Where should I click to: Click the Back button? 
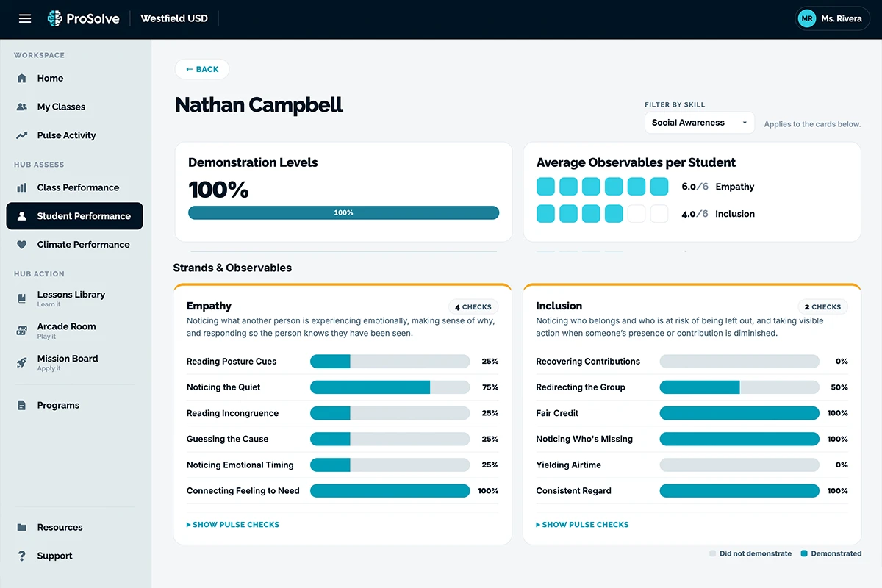pos(202,69)
